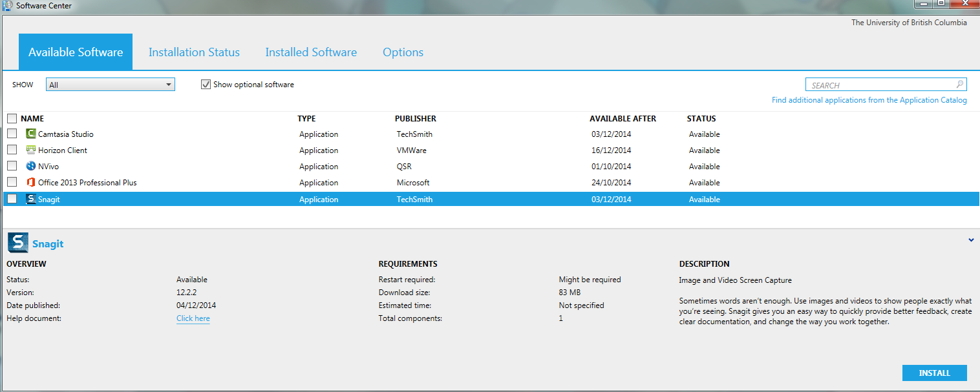Click the Not specified estimated time value
Viewport: 980px width, 392px height.
coord(581,305)
